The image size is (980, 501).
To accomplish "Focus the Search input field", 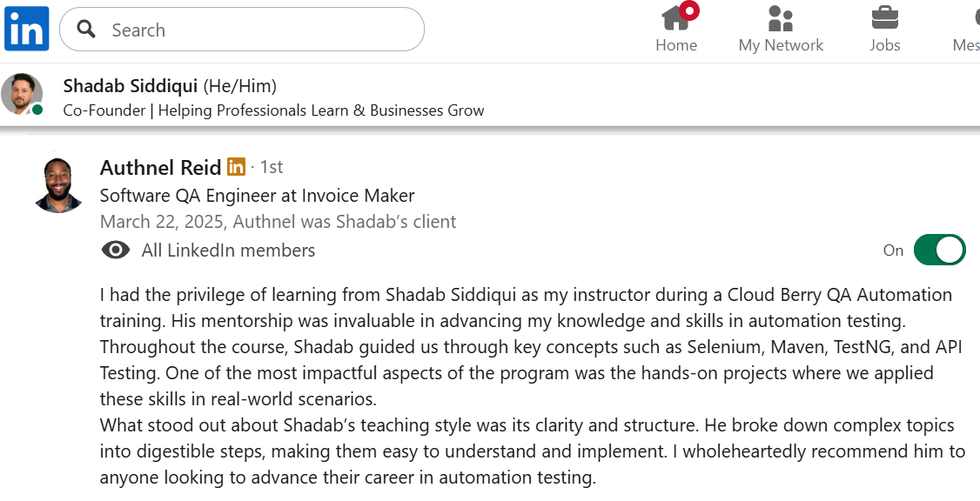I will (x=261, y=30).
